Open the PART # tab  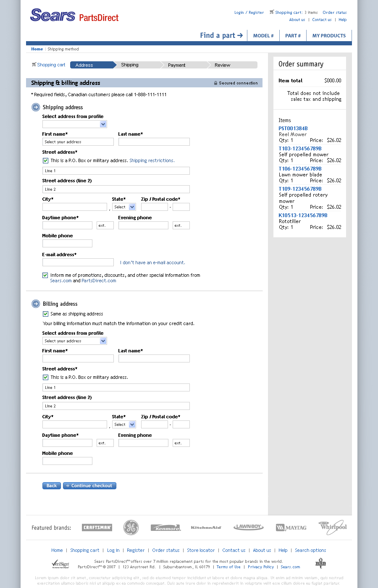click(x=293, y=36)
